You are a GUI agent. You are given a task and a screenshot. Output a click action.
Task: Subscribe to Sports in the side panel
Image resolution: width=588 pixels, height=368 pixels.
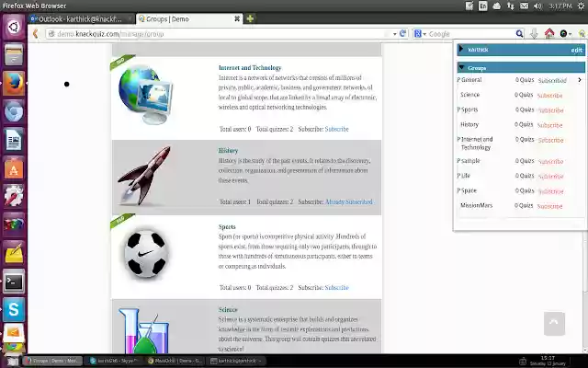(x=551, y=110)
